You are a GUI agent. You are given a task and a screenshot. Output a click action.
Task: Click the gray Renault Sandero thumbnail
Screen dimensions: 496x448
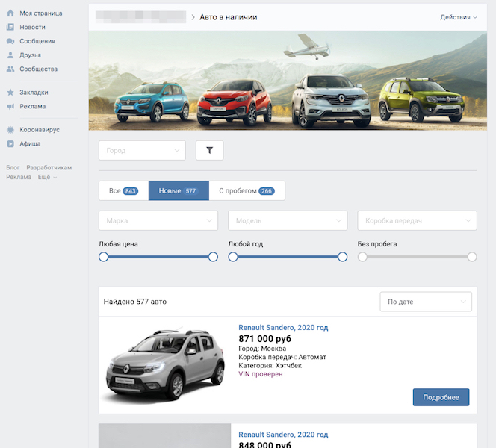coord(165,365)
